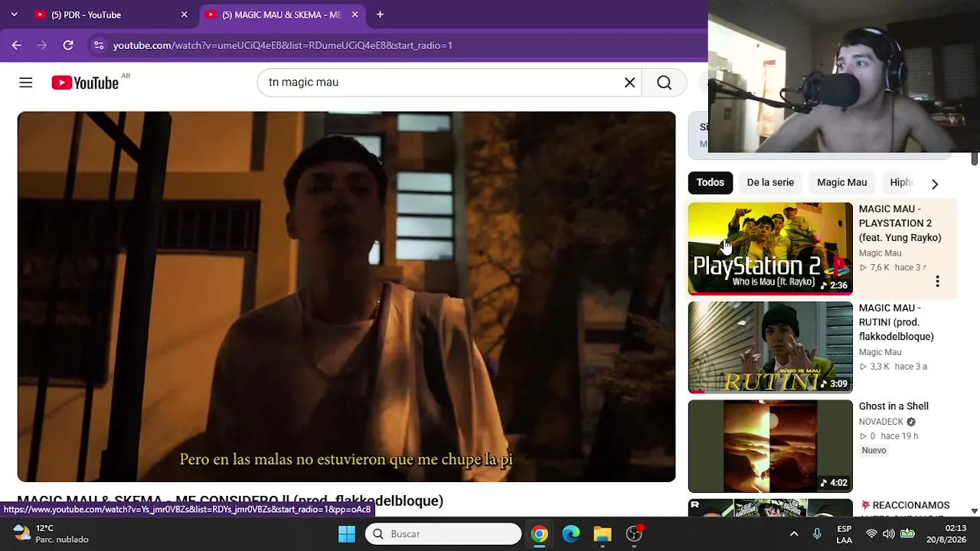
Task: Open MAGIC MAU - RUTINI title link
Action: [x=897, y=322]
